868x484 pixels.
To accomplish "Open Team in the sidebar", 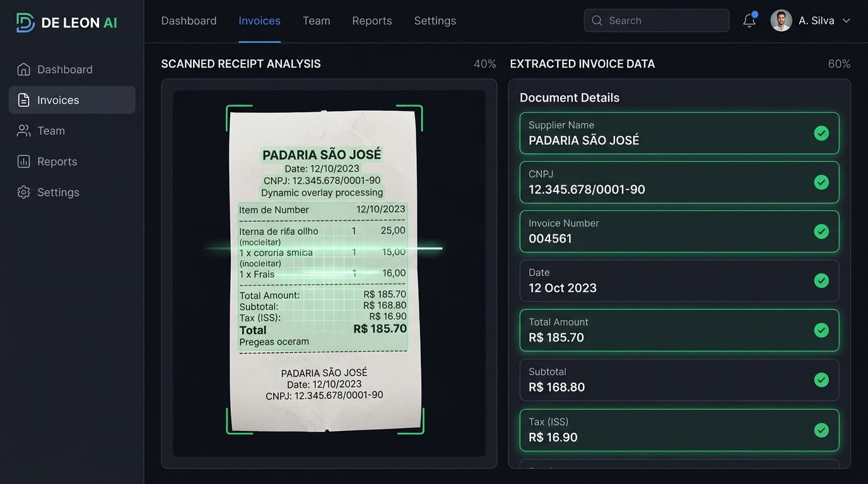I will click(72, 130).
